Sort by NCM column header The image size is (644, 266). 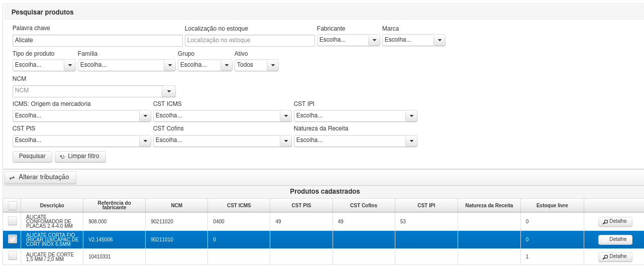(177, 205)
